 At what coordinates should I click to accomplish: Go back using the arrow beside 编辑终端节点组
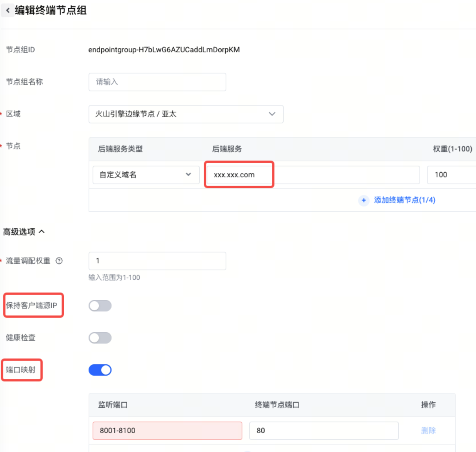(8, 11)
